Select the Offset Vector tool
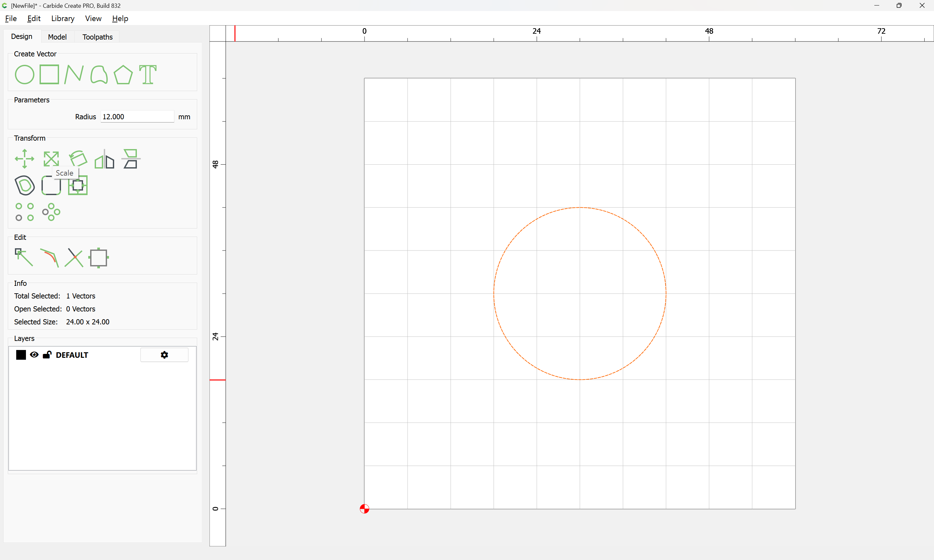This screenshot has height=560, width=934. (x=25, y=185)
